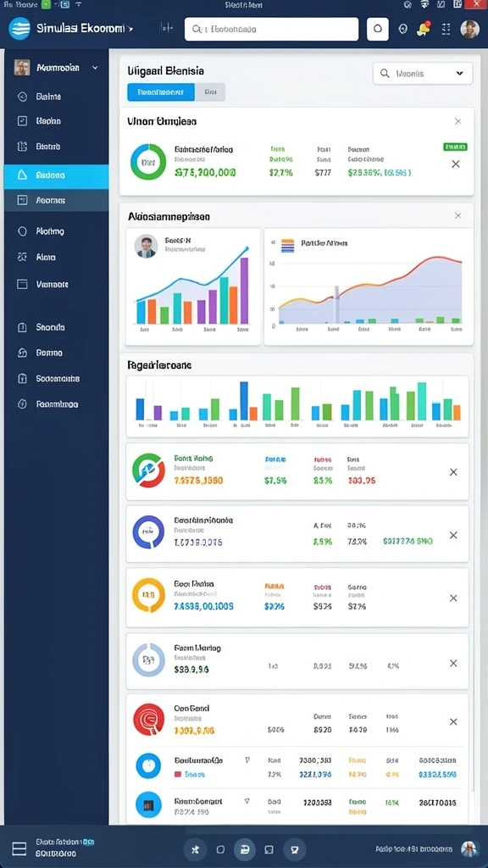The height and width of the screenshot is (868, 488).
Task: Click the grid apps icon in header
Action: pos(446,29)
